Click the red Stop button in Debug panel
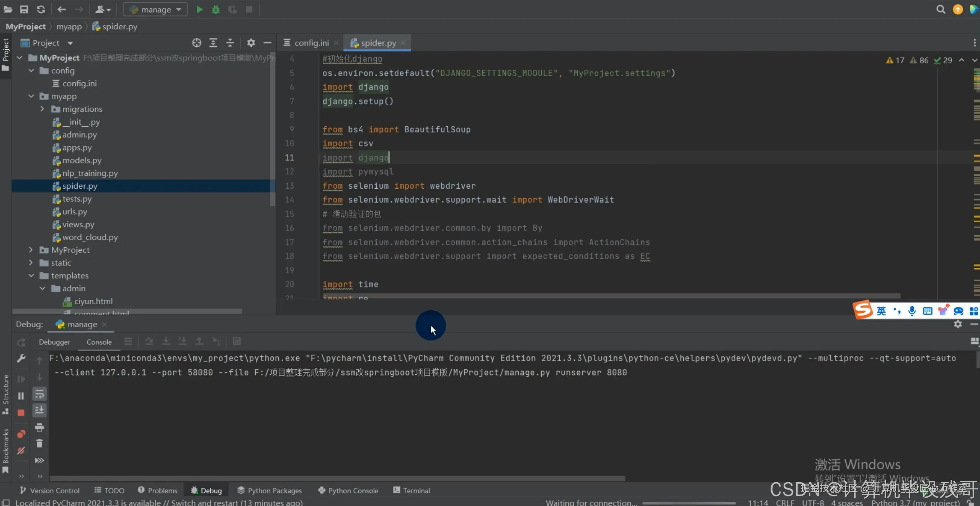980x506 pixels. 21,413
